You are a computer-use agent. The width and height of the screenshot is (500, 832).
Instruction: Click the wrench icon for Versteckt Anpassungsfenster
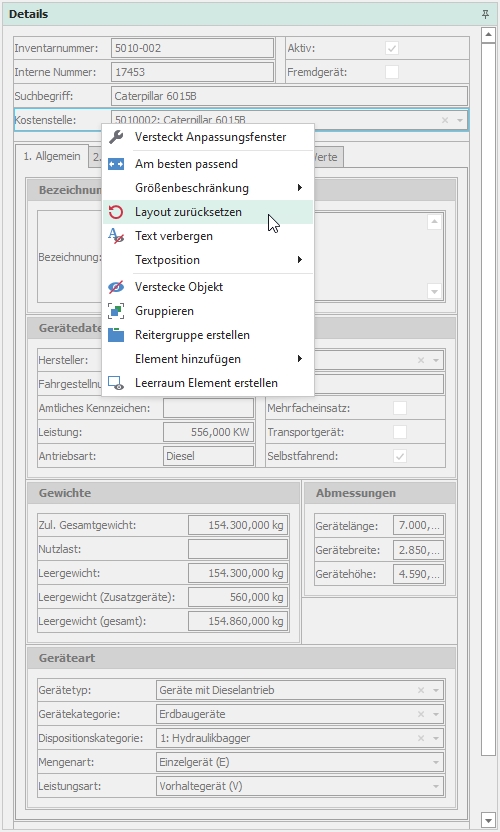[116, 137]
